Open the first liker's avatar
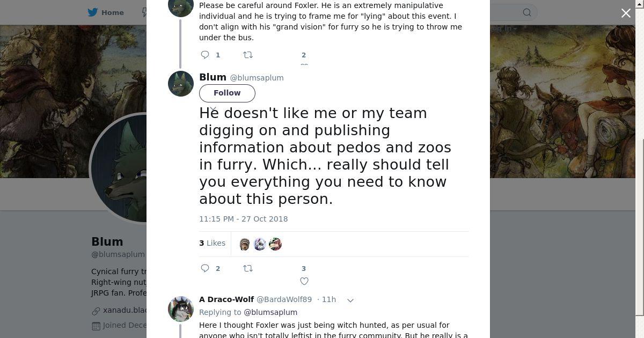The width and height of the screenshot is (644, 338). [x=245, y=244]
